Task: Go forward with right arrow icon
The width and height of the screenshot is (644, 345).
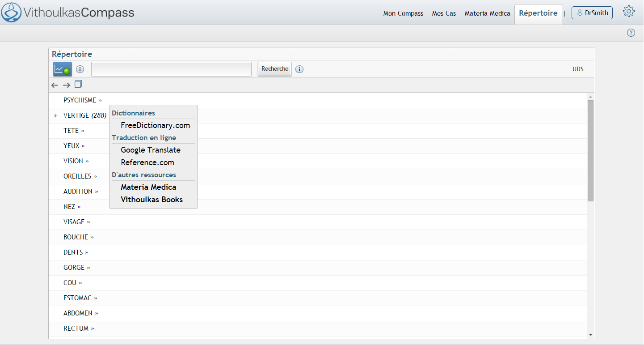Action: coord(67,85)
